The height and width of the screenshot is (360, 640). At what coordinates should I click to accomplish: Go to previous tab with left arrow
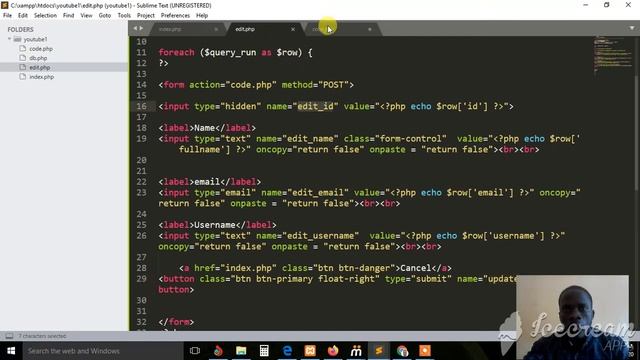(135, 28)
